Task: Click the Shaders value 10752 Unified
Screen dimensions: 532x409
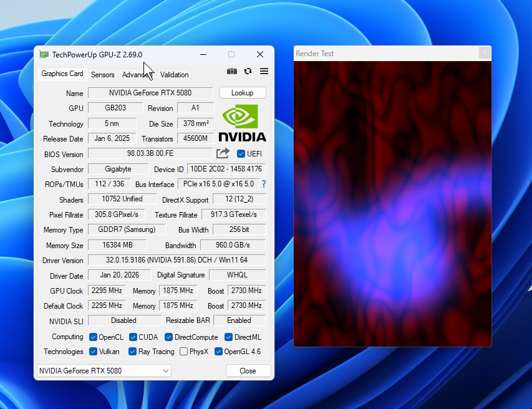Action: (x=122, y=199)
